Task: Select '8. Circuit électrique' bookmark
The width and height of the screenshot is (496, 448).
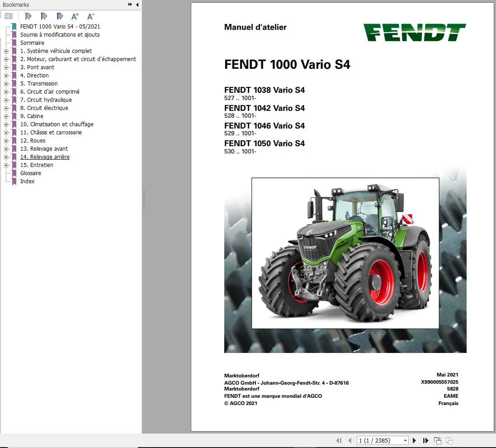Action: 44,108
